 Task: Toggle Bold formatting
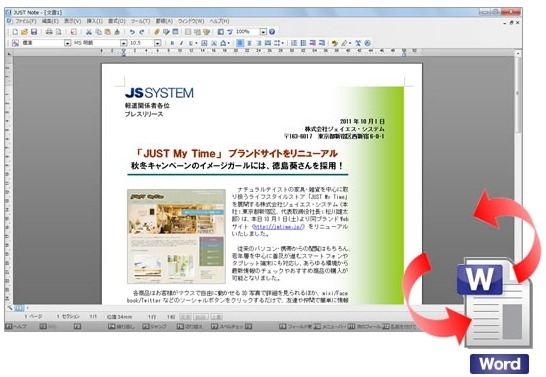[x=172, y=43]
